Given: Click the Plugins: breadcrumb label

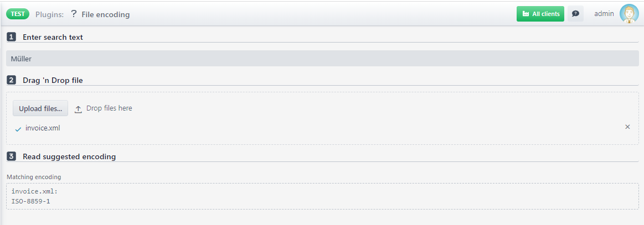Looking at the screenshot, I should (x=50, y=14).
